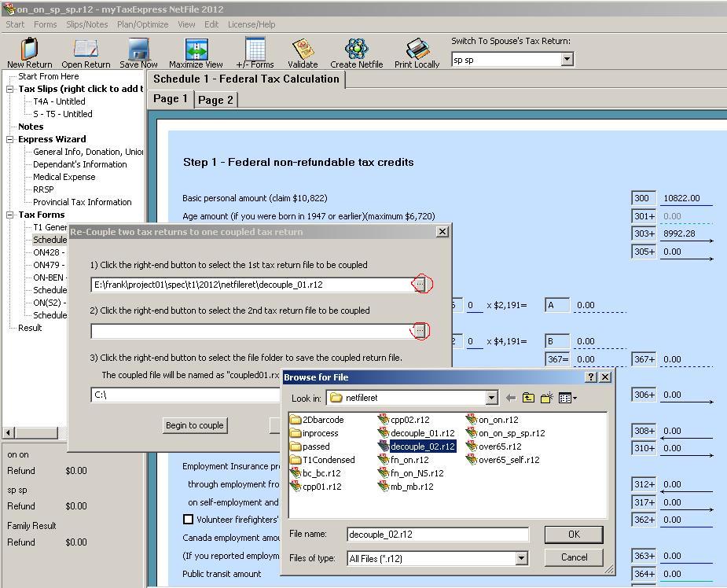Select file on_on.r12
This screenshot has width=727, height=588.
pyautogui.click(x=492, y=420)
